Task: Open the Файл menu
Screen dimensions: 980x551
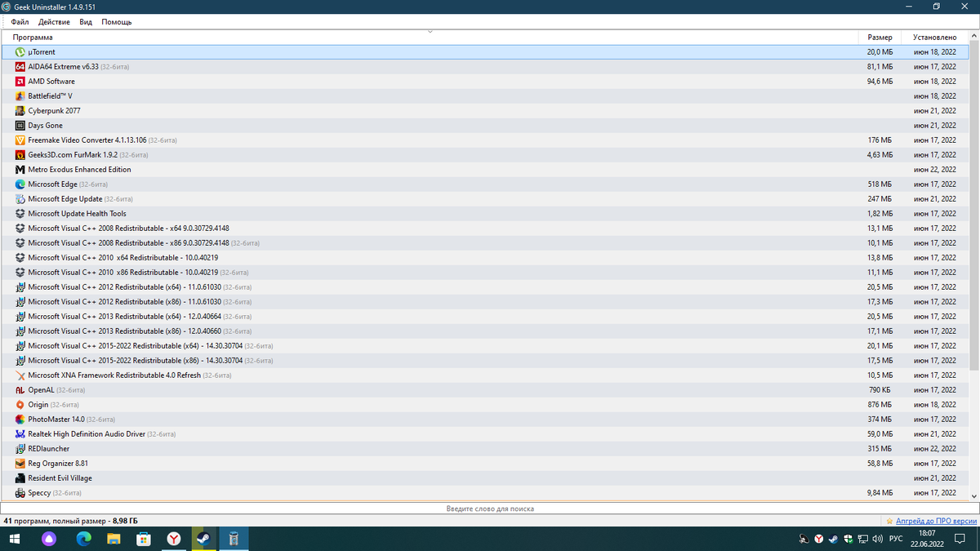Action: [x=20, y=22]
